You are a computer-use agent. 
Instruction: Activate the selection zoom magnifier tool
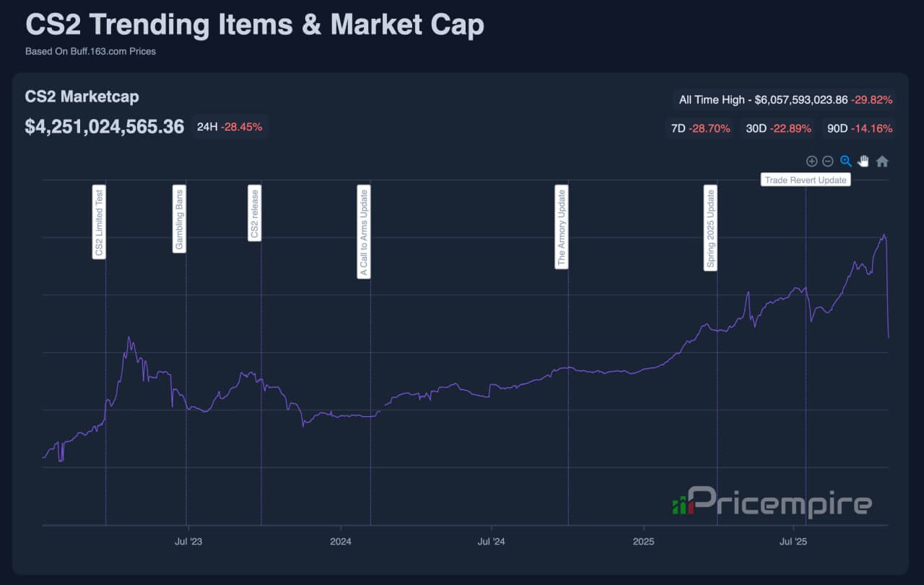click(846, 162)
